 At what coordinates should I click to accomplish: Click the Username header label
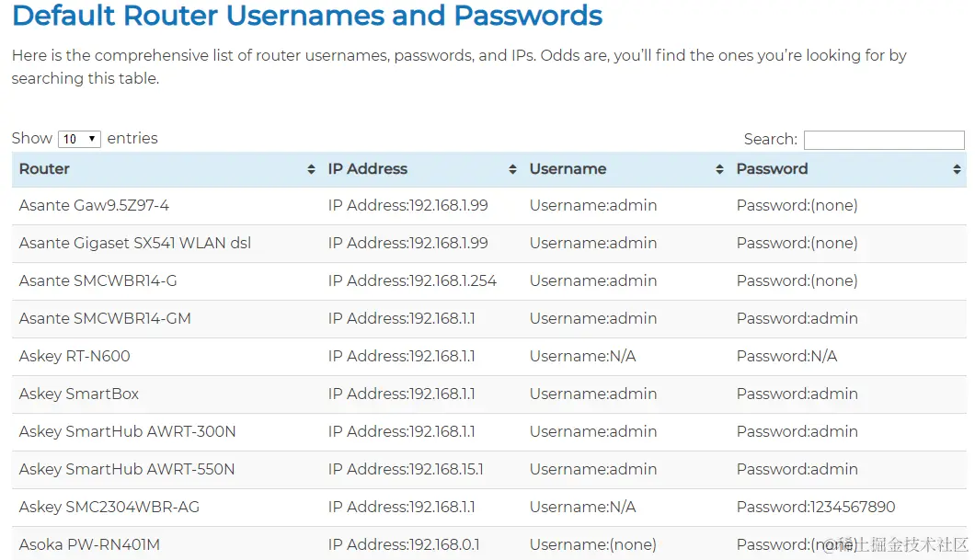pyautogui.click(x=568, y=169)
